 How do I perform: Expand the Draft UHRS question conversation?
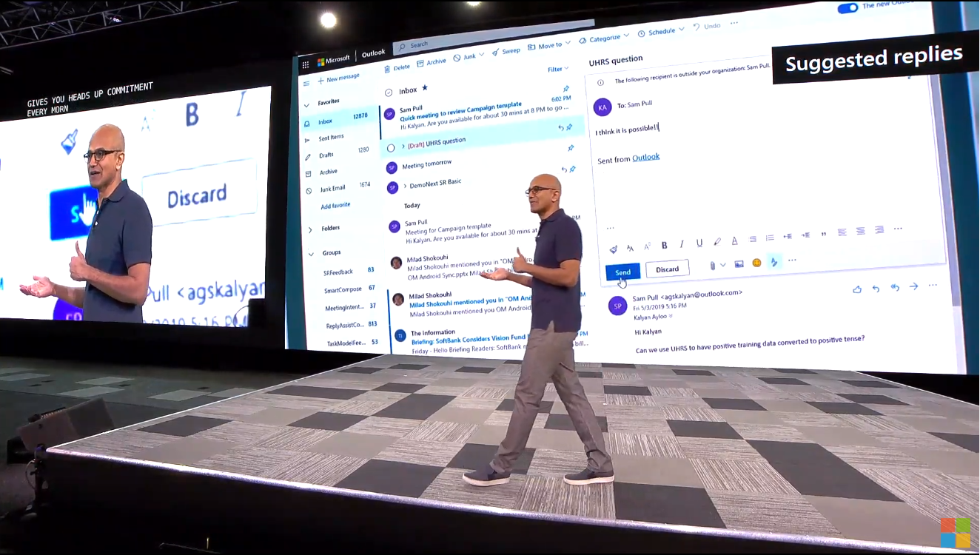(x=403, y=147)
